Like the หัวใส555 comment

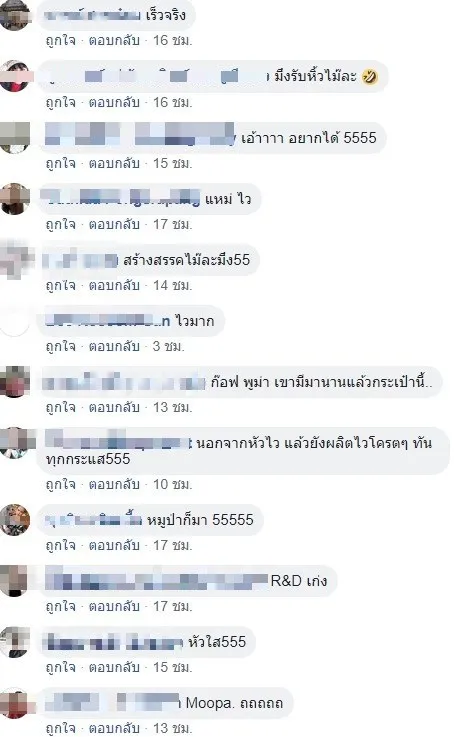coord(60,668)
